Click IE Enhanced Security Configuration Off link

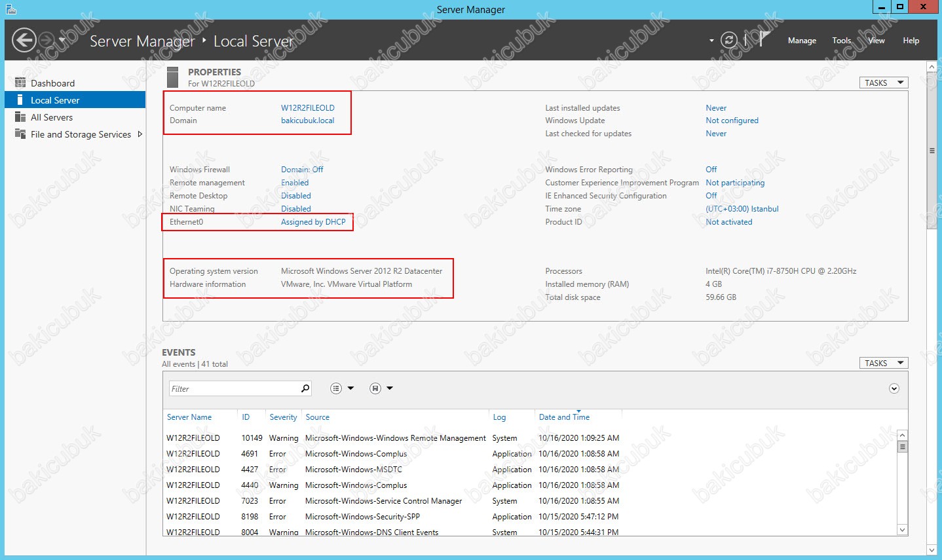click(x=711, y=196)
